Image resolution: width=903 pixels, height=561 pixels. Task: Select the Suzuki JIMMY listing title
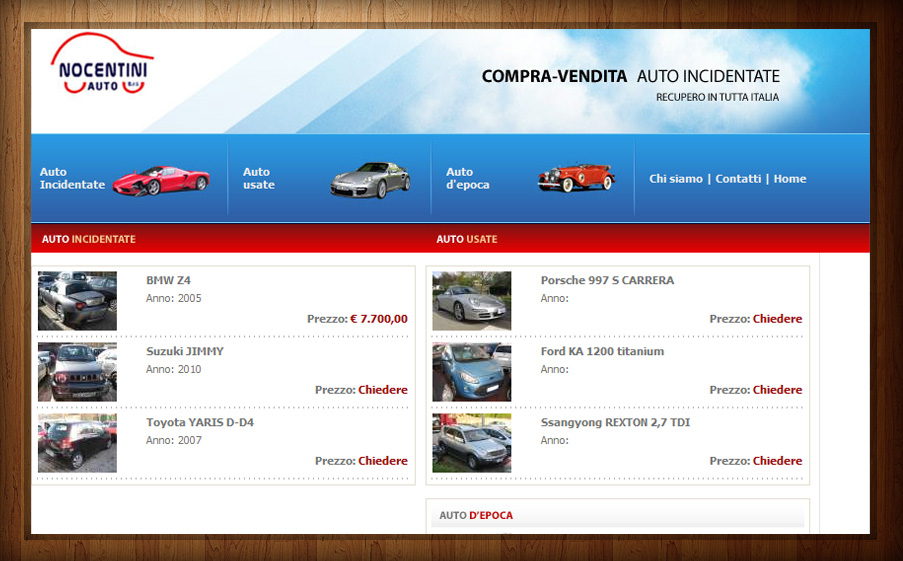pos(185,351)
